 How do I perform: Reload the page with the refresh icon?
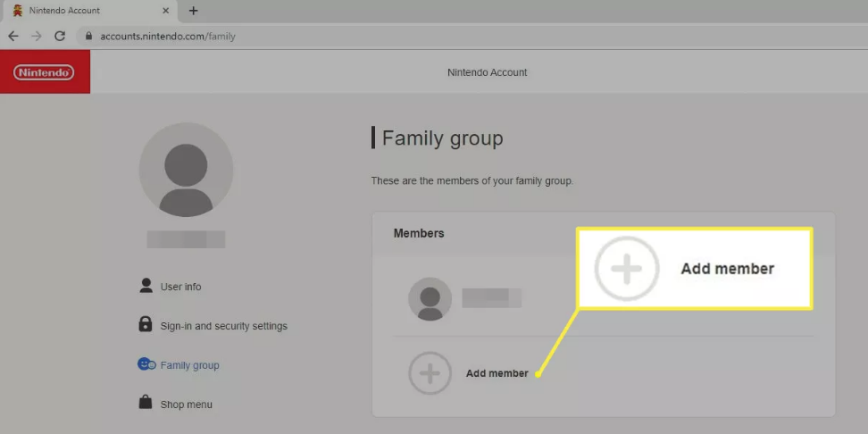(x=60, y=37)
